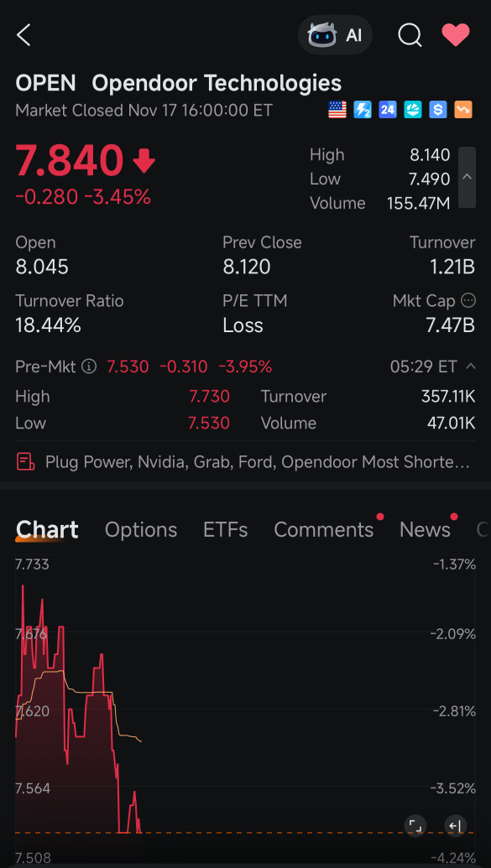The height and width of the screenshot is (868, 491).
Task: Tap the orange short-interest chart badge
Action: click(462, 109)
